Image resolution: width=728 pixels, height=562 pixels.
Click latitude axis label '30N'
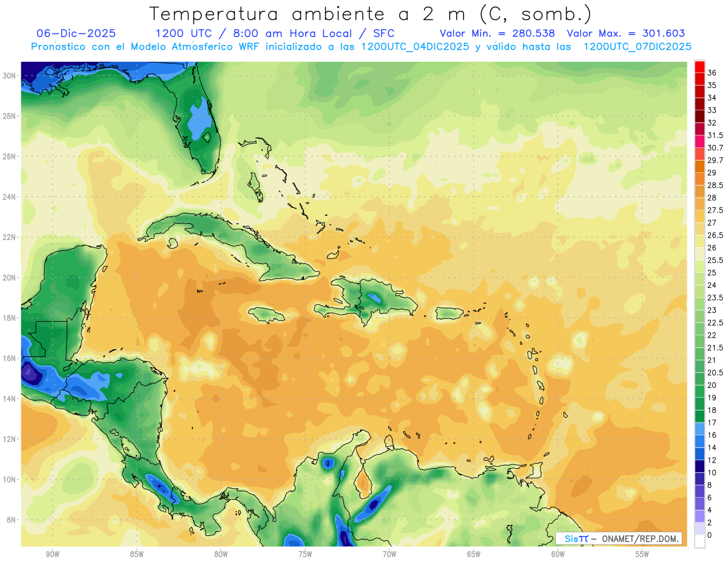[x=10, y=76]
